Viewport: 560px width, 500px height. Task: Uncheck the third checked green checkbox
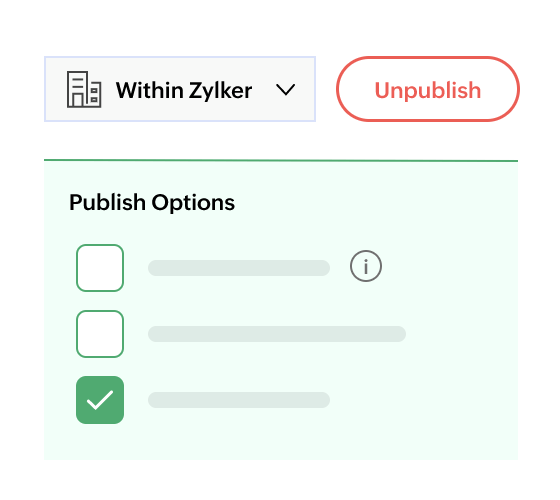[100, 400]
